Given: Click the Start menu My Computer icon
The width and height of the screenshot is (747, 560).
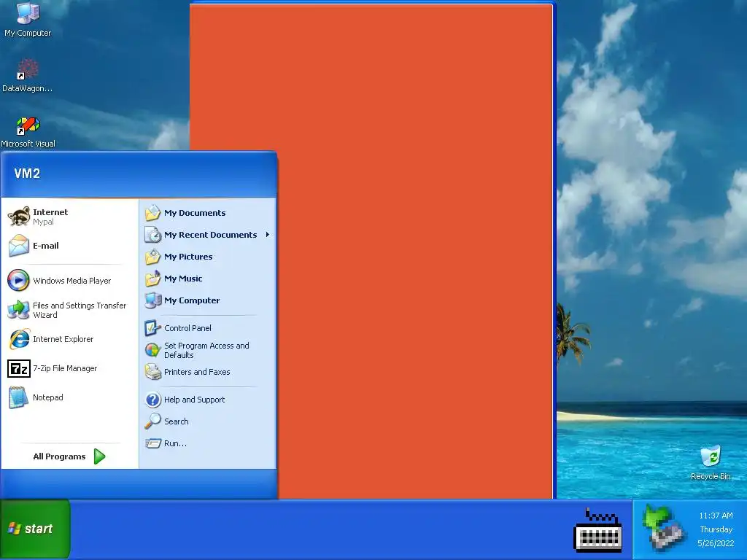Looking at the screenshot, I should tap(153, 300).
